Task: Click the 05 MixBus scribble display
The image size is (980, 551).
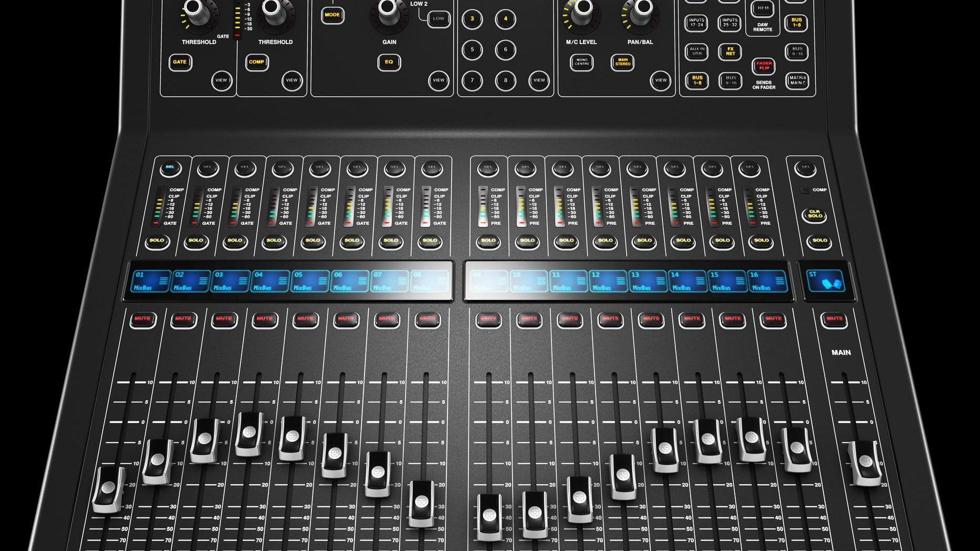Action: tap(310, 281)
